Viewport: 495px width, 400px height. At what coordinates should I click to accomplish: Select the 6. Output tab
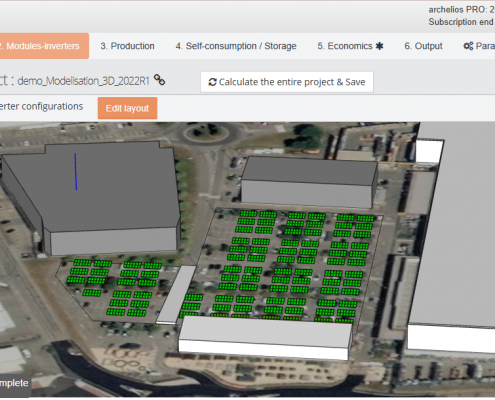423,46
